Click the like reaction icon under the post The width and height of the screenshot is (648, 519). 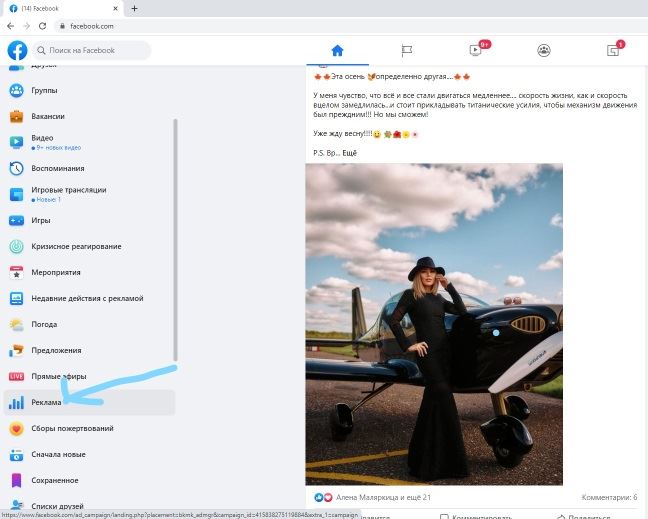tap(318, 498)
